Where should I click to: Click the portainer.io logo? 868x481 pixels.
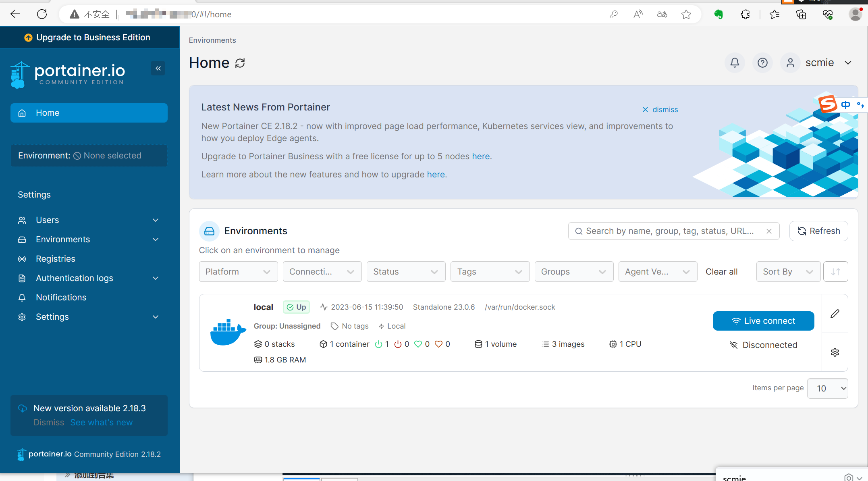coord(68,74)
